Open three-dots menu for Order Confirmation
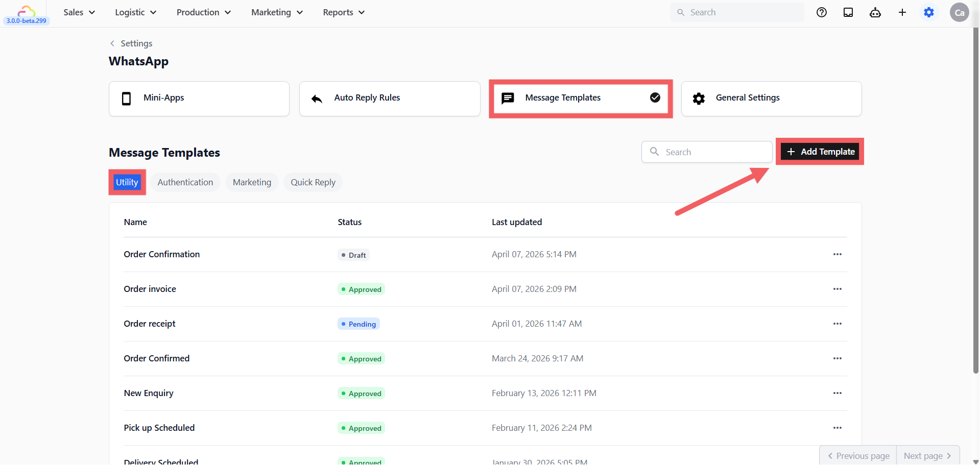This screenshot has height=465, width=980. click(x=838, y=254)
